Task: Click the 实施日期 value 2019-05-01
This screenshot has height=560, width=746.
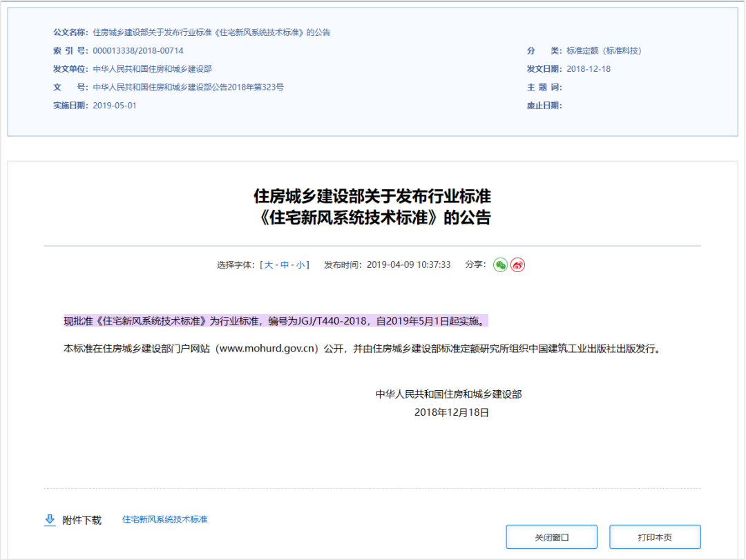Action: (115, 106)
